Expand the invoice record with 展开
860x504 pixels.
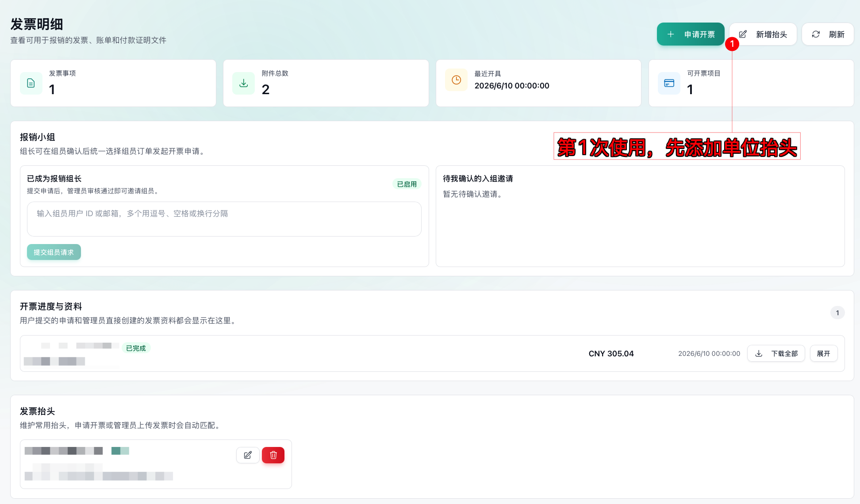click(x=824, y=353)
